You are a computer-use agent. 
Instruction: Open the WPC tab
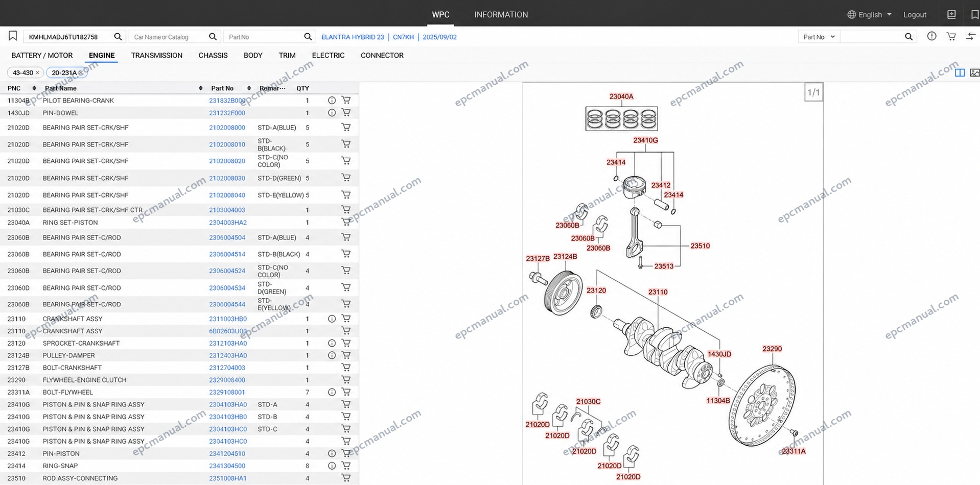coord(440,15)
